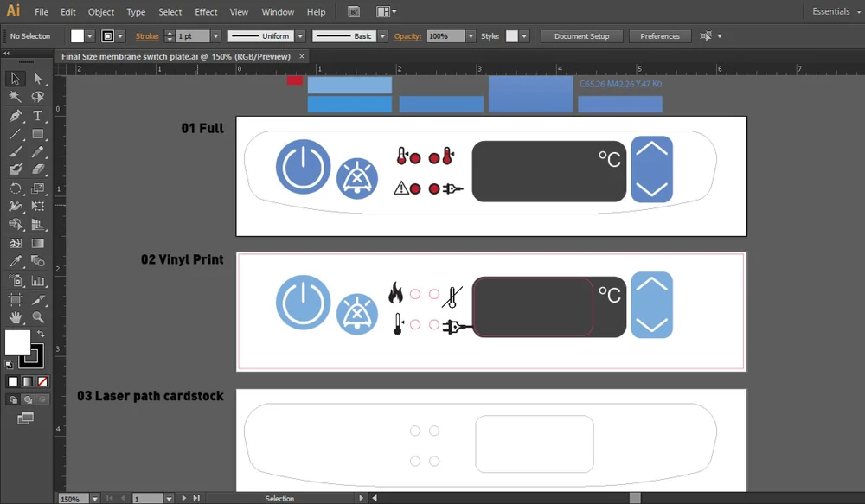Expand the variable width profile Uniform dropdown
This screenshot has height=504, width=865.
[x=298, y=36]
